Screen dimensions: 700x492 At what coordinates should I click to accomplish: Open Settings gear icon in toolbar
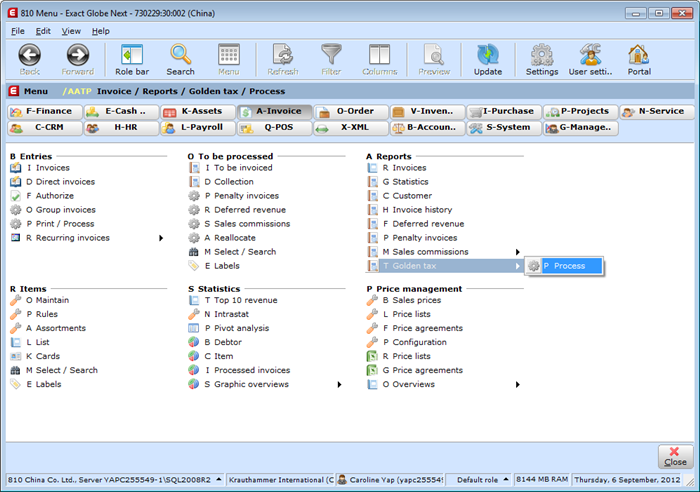[x=542, y=55]
